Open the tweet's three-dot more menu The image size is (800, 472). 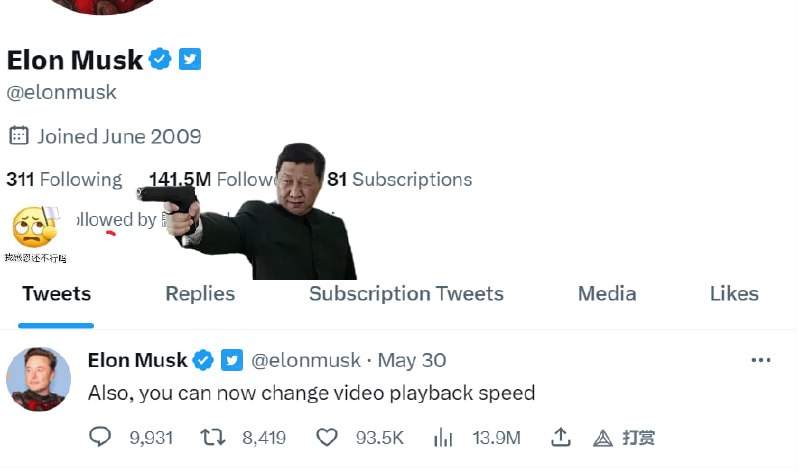click(x=761, y=360)
